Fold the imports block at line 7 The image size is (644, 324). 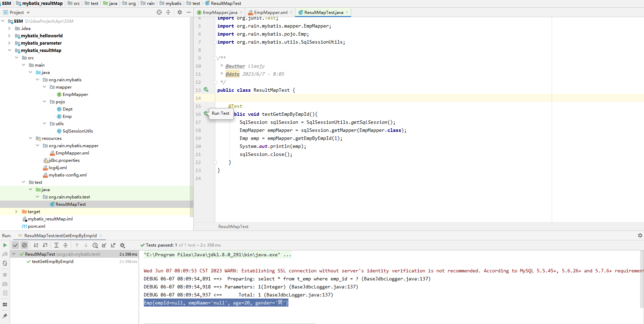(215, 42)
